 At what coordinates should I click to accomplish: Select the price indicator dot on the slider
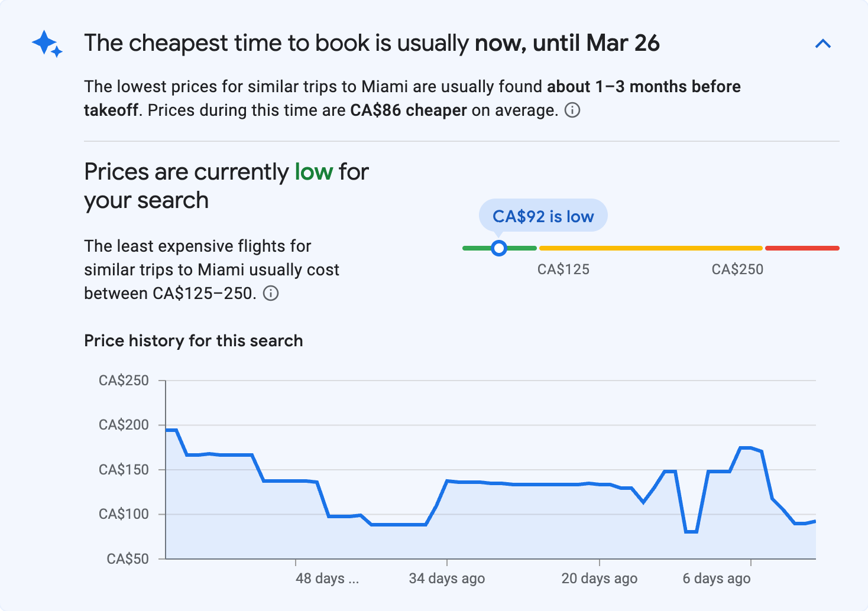point(499,248)
